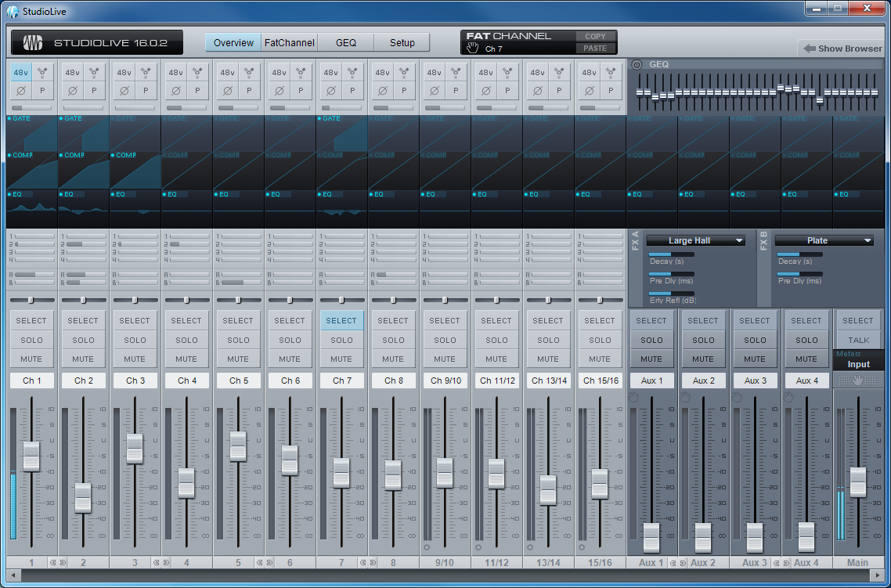
Task: Toggle FireWire return on channel 15/16
Action: pyautogui.click(x=611, y=72)
